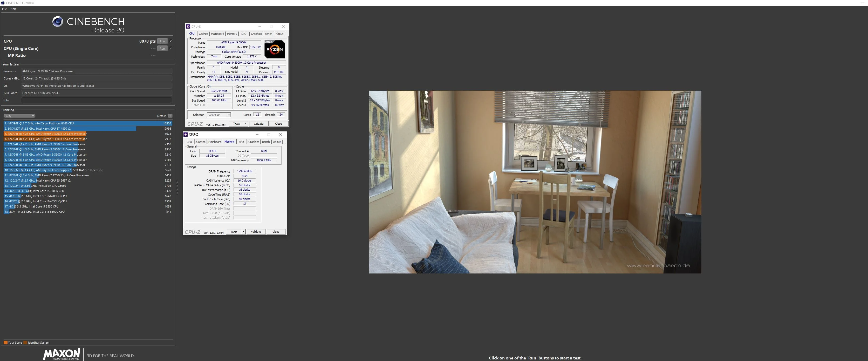
Task: Select ranking row Ryzen Threadripper 1950X
Action: (x=88, y=170)
